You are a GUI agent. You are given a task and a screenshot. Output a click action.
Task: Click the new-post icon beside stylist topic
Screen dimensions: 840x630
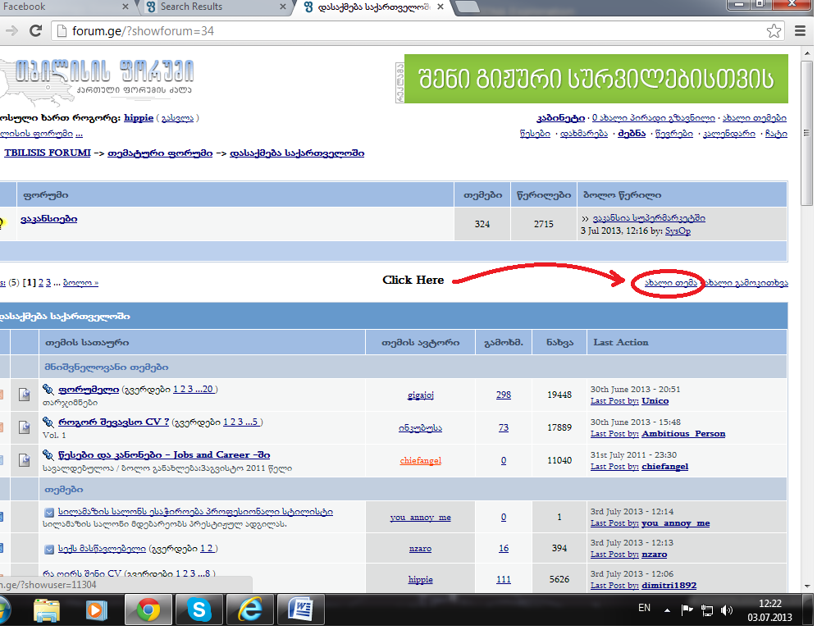point(49,512)
